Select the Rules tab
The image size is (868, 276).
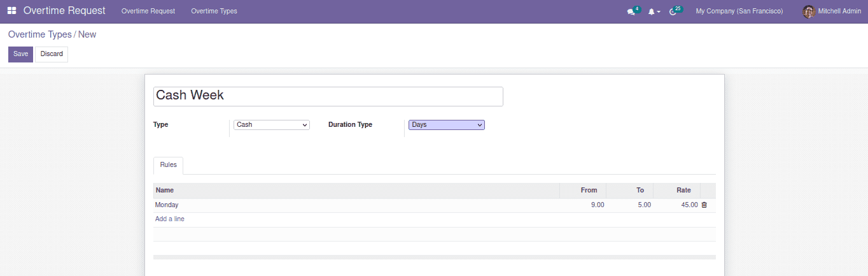click(168, 165)
